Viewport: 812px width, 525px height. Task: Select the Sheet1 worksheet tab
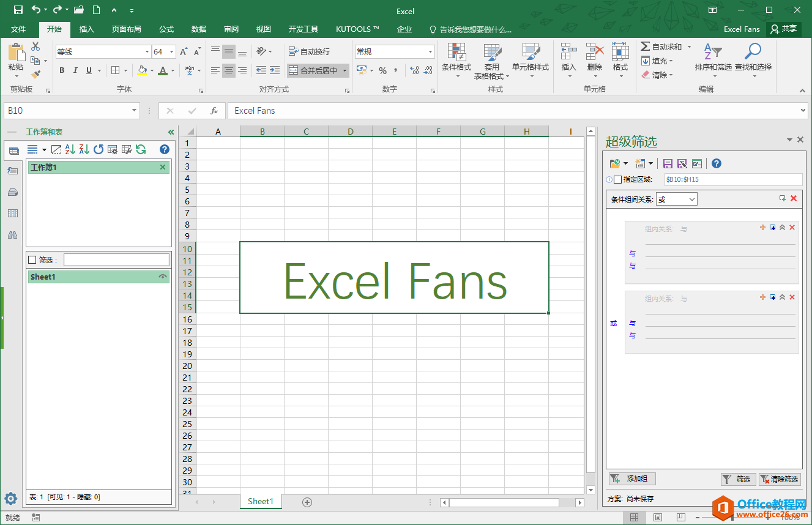[x=260, y=502]
